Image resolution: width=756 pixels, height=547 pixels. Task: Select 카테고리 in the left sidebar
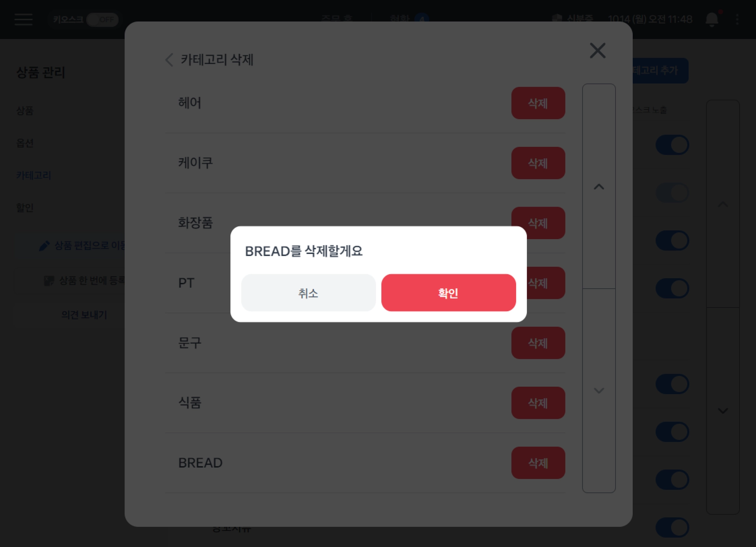pos(34,175)
